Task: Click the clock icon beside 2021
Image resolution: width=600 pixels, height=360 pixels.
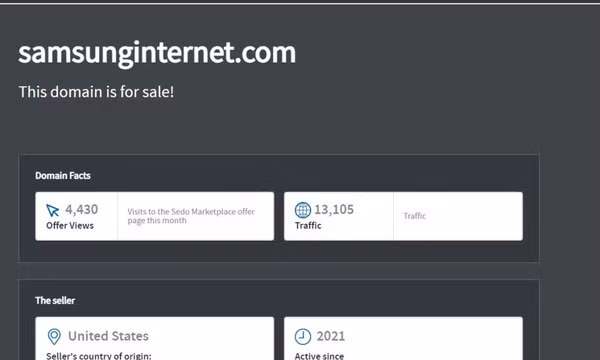Action: pos(302,337)
